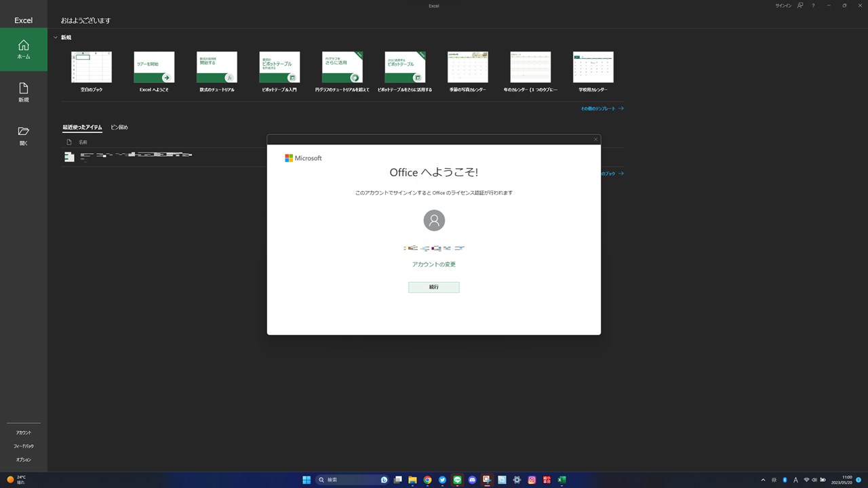
Task: Click サインイン in title bar
Action: pos(783,5)
